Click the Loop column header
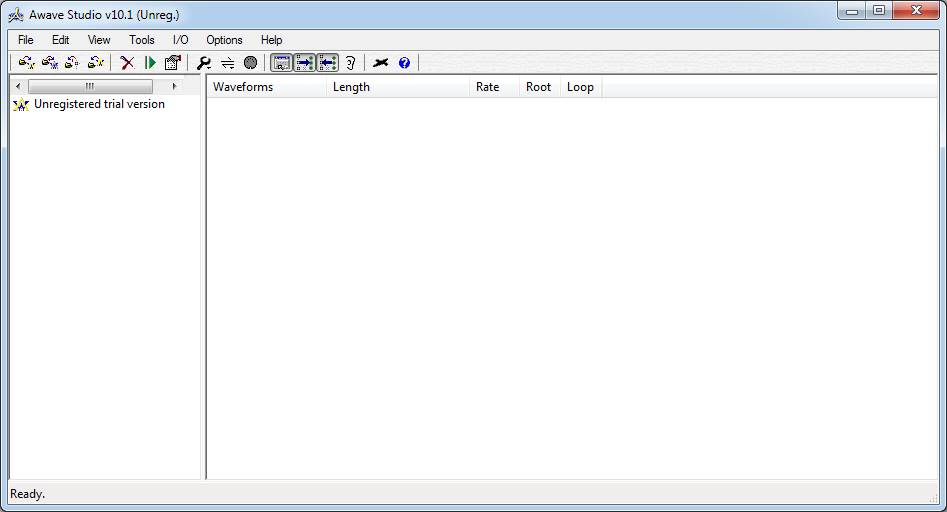This screenshot has height=512, width=947. pyautogui.click(x=581, y=87)
